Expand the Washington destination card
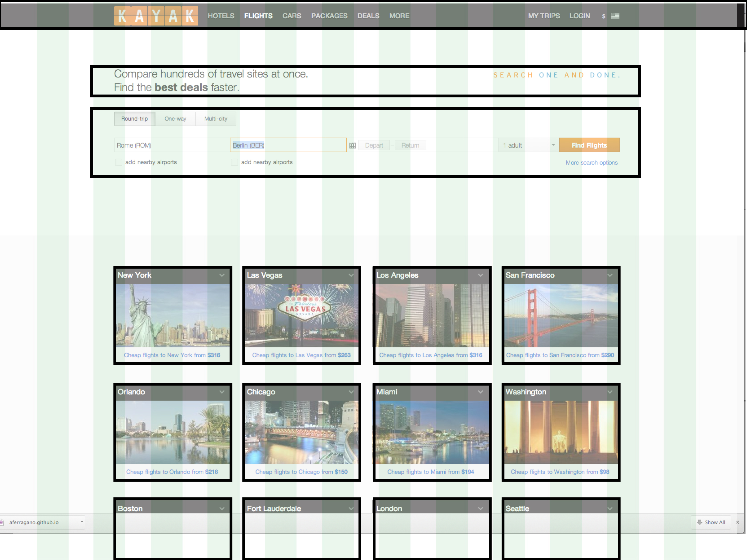The width and height of the screenshot is (747, 560). 609,392
